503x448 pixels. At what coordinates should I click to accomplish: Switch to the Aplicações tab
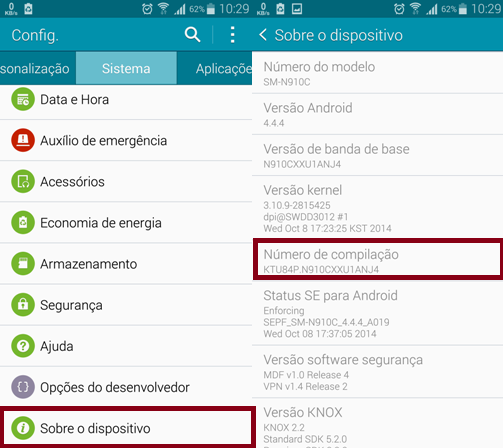(x=214, y=68)
